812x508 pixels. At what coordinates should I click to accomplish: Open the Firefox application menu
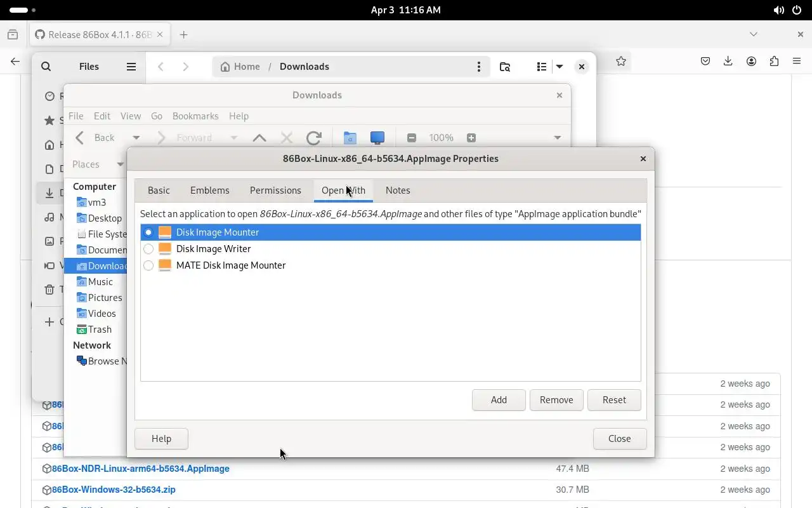797,62
